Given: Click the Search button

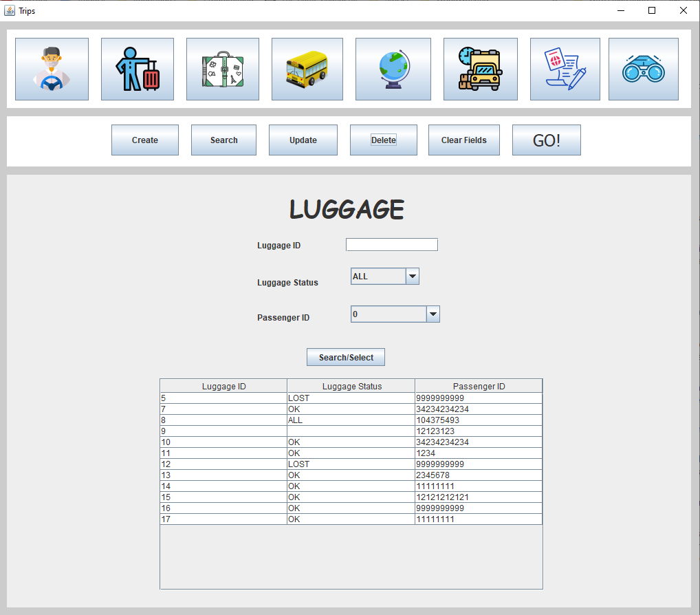Looking at the screenshot, I should (223, 140).
